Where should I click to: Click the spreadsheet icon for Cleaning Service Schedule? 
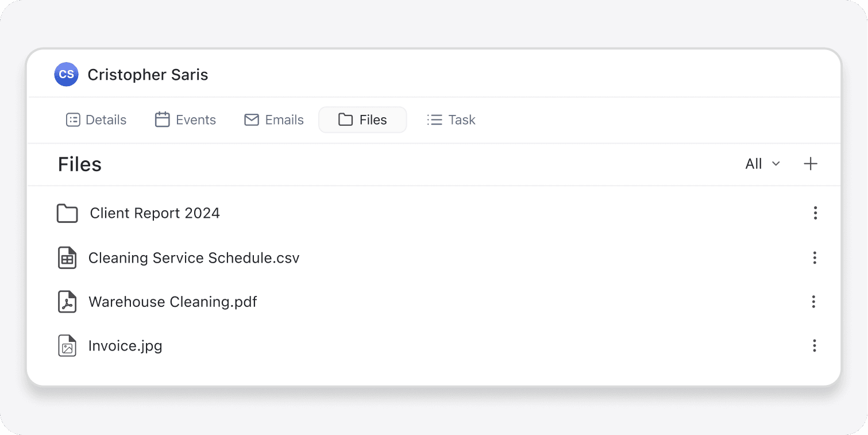(67, 258)
